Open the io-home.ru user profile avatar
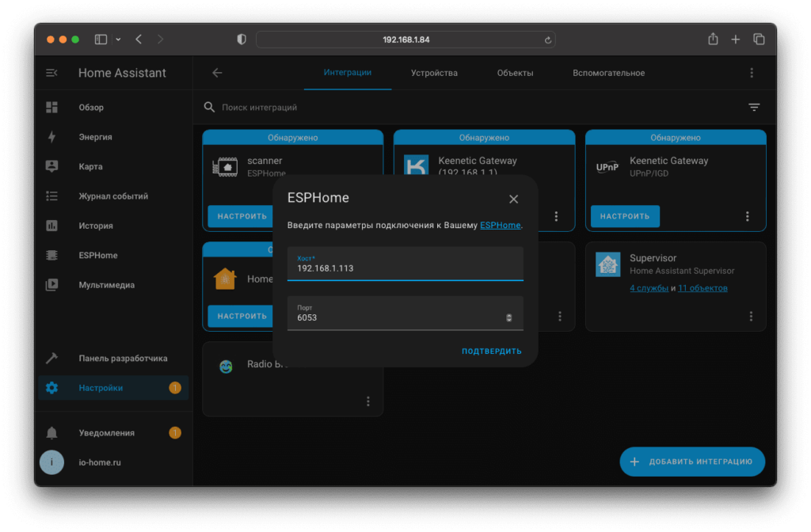The width and height of the screenshot is (811, 532). [x=51, y=462]
